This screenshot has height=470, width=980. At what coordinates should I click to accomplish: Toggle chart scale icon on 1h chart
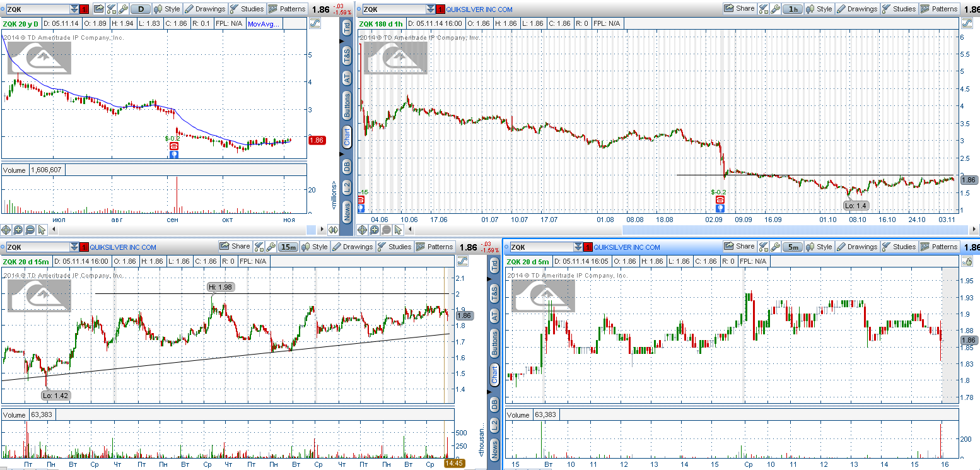click(x=967, y=23)
